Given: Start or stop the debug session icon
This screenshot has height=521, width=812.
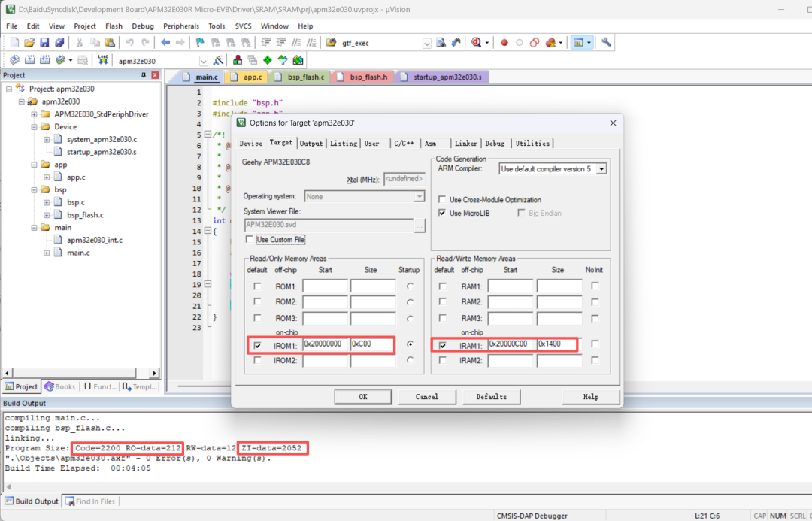Looking at the screenshot, I should (x=477, y=43).
